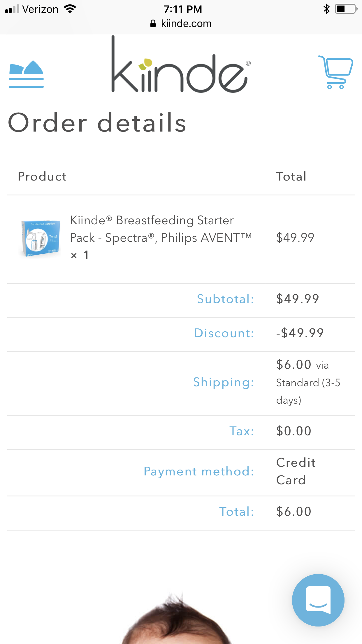
Task: Tap the cellular signal bars
Action: pyautogui.click(x=12, y=9)
